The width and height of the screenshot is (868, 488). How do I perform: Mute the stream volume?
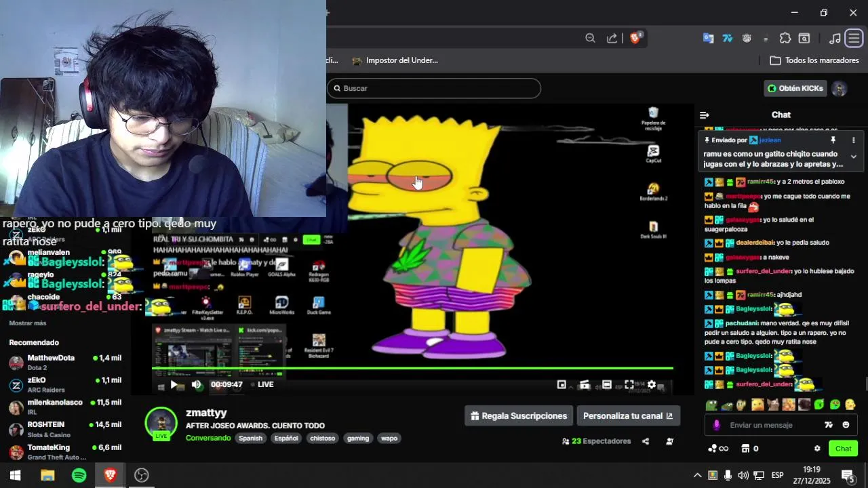click(x=197, y=384)
